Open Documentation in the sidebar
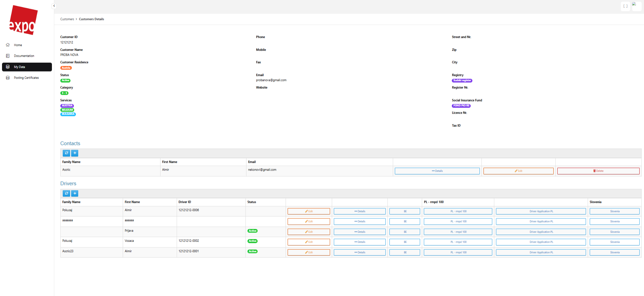The height and width of the screenshot is (296, 644). pyautogui.click(x=24, y=56)
